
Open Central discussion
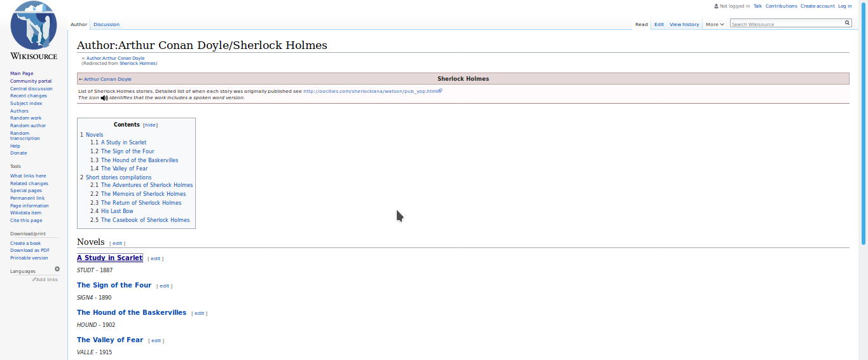(31, 88)
